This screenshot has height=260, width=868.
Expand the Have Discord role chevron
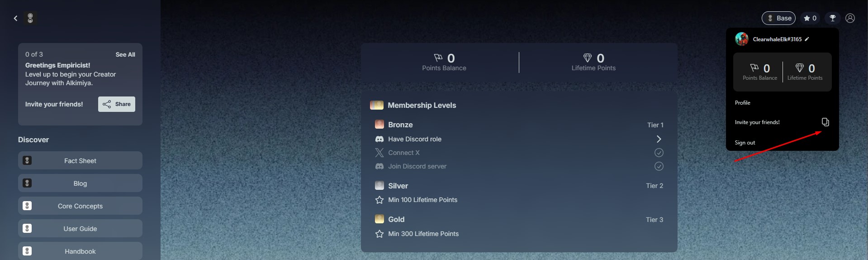(659, 139)
